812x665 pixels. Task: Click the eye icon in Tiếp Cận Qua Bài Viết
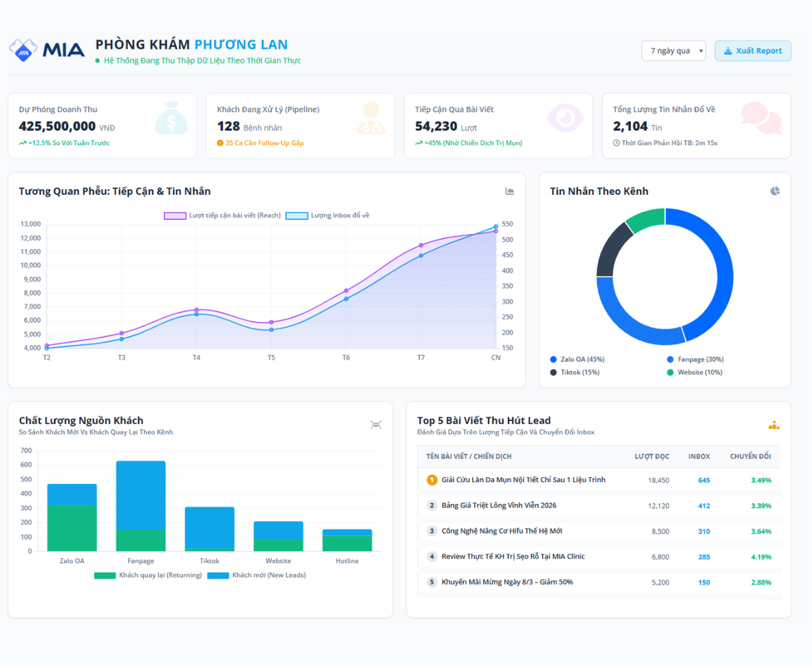pos(566,118)
